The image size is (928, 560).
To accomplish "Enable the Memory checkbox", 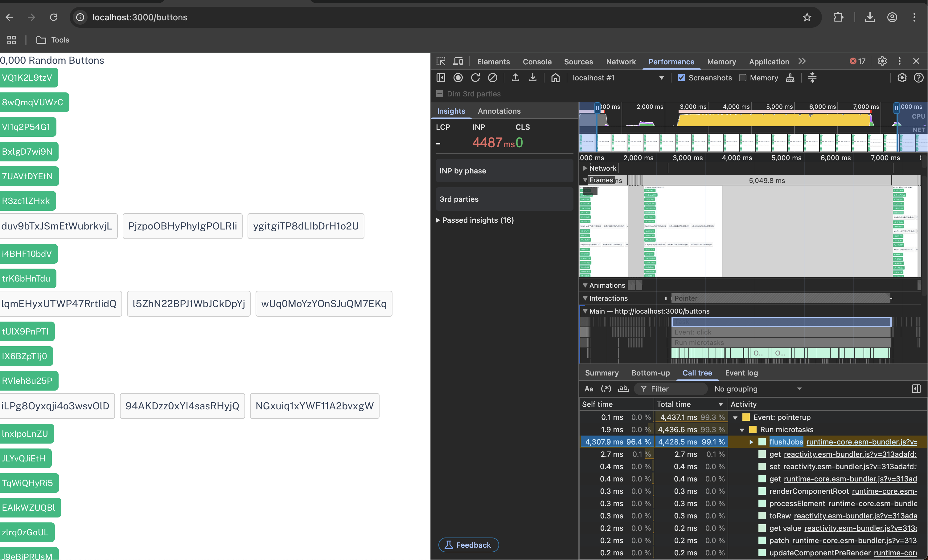I will pyautogui.click(x=742, y=78).
